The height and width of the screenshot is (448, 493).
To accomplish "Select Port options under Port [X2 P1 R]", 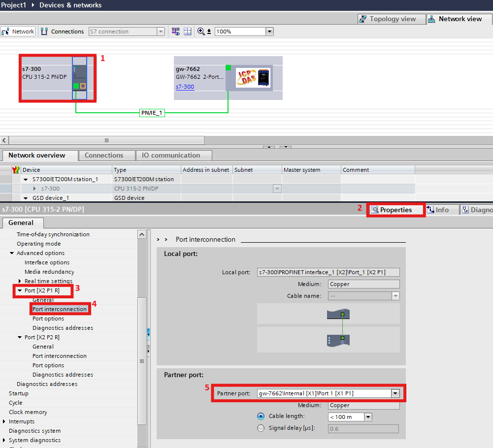I will click(x=48, y=319).
